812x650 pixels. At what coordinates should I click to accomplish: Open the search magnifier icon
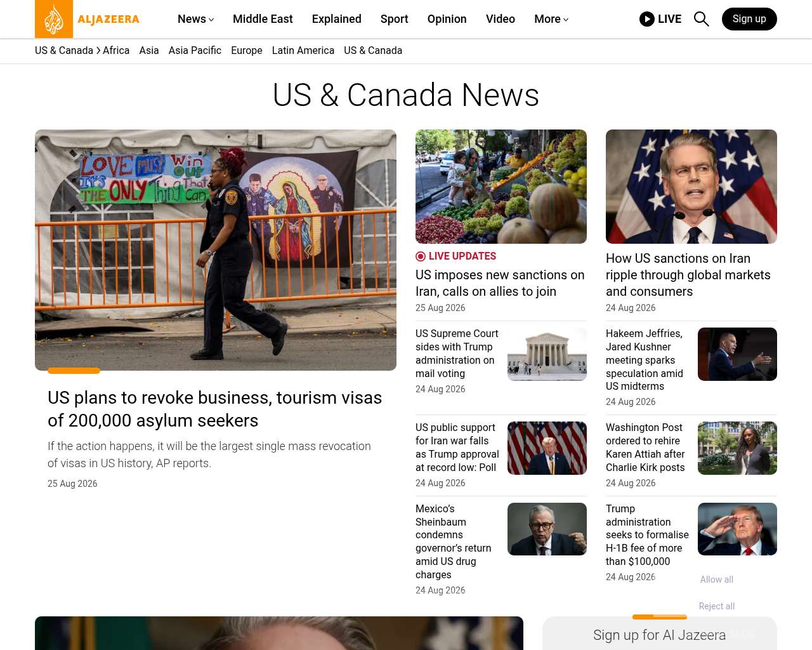(701, 19)
